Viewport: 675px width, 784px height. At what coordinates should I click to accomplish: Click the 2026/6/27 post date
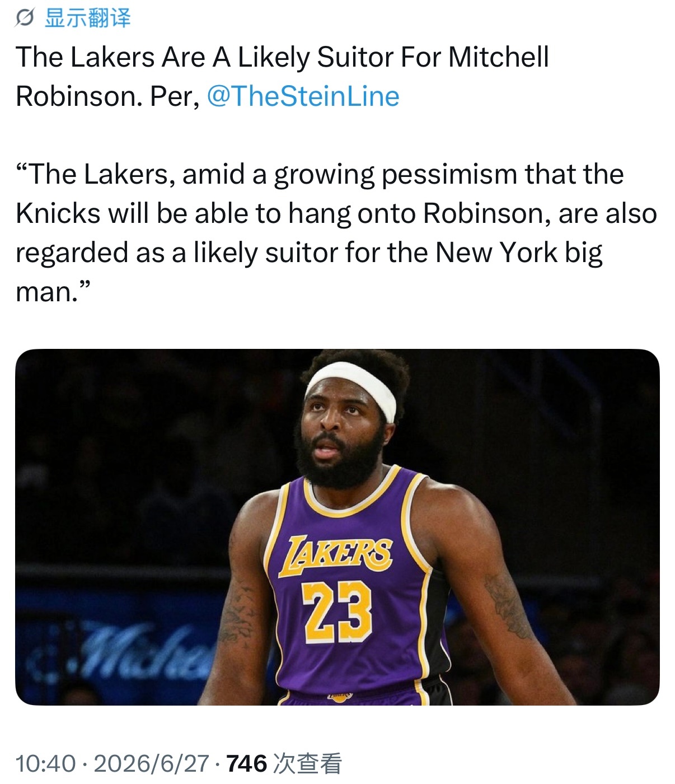pyautogui.click(x=151, y=763)
